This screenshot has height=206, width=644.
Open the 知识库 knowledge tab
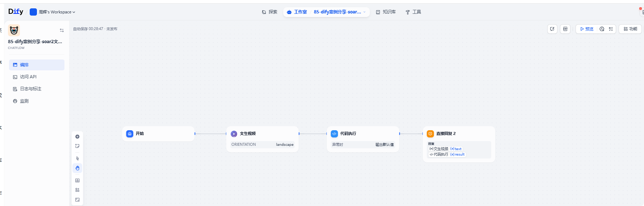click(386, 12)
